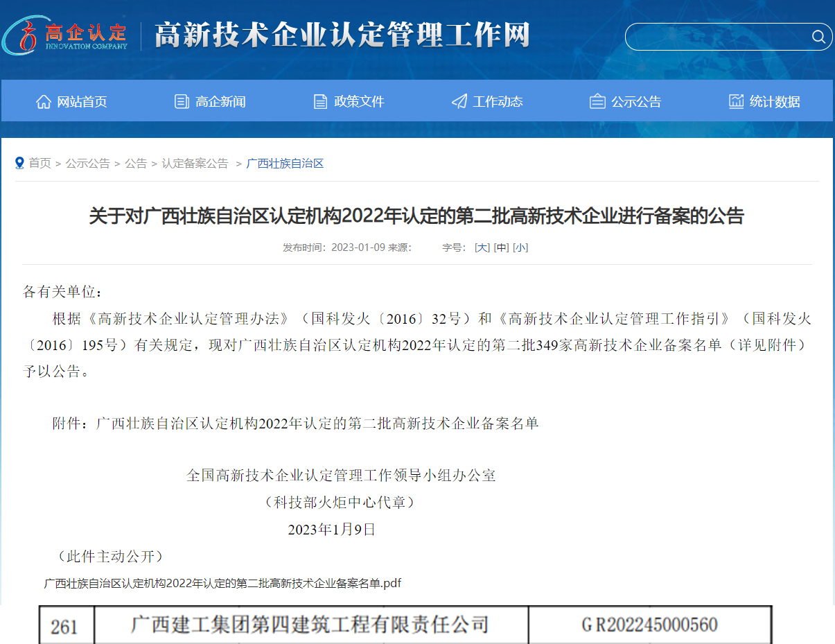Click the paper plane icon beside 工作动态
The width and height of the screenshot is (835, 644).
(x=459, y=102)
